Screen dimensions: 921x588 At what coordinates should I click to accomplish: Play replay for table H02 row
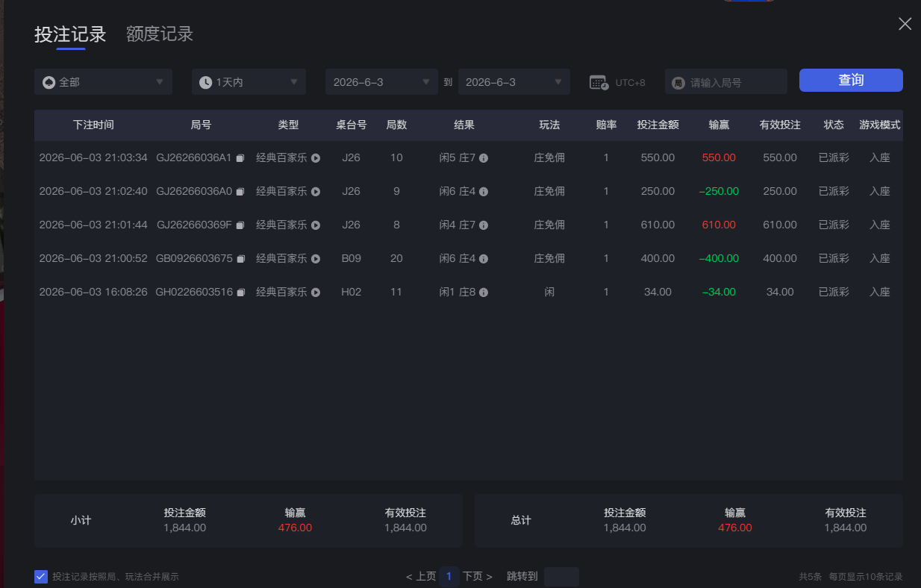(x=316, y=293)
